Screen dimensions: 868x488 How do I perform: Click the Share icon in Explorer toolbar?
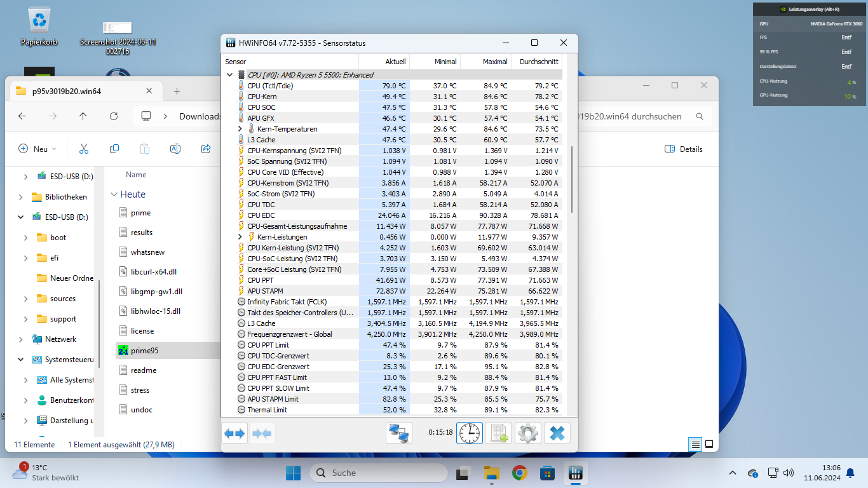pos(206,149)
